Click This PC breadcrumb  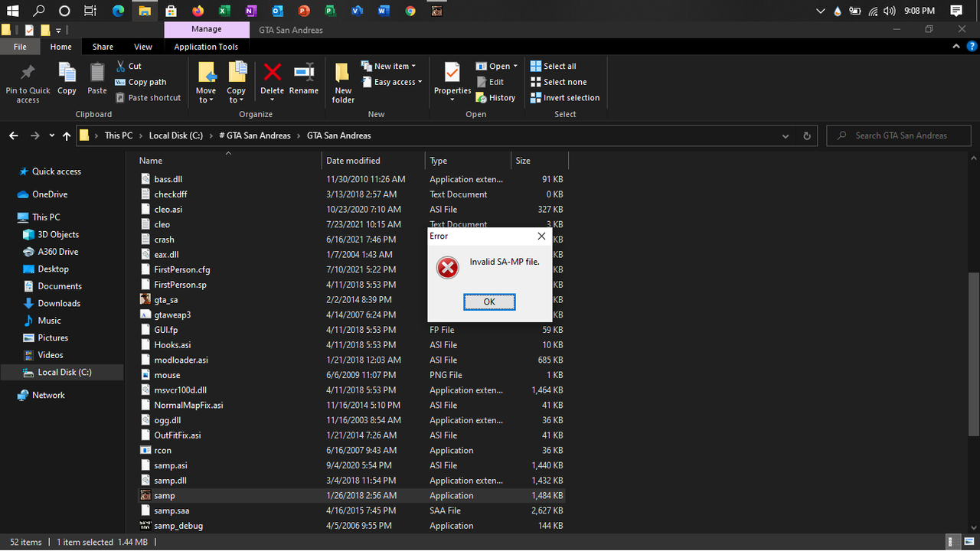(x=119, y=135)
